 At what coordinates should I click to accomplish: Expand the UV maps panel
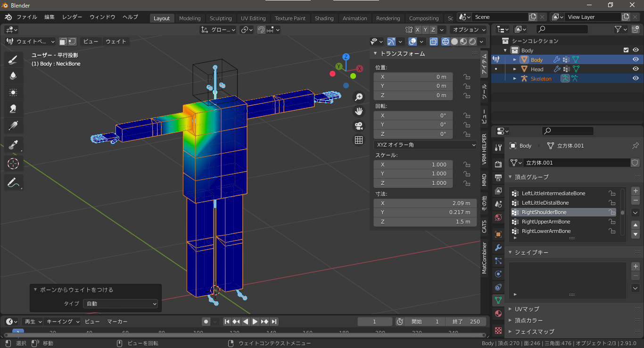click(x=510, y=309)
